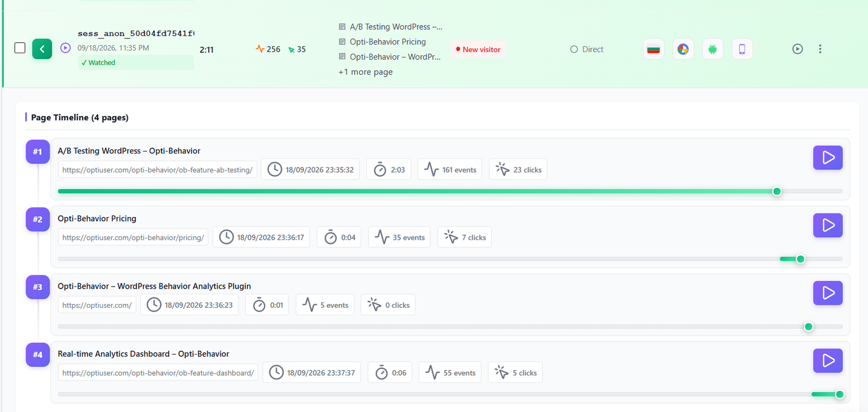Click the circular replay icon near options menu
The height and width of the screenshot is (412, 868).
coord(797,49)
